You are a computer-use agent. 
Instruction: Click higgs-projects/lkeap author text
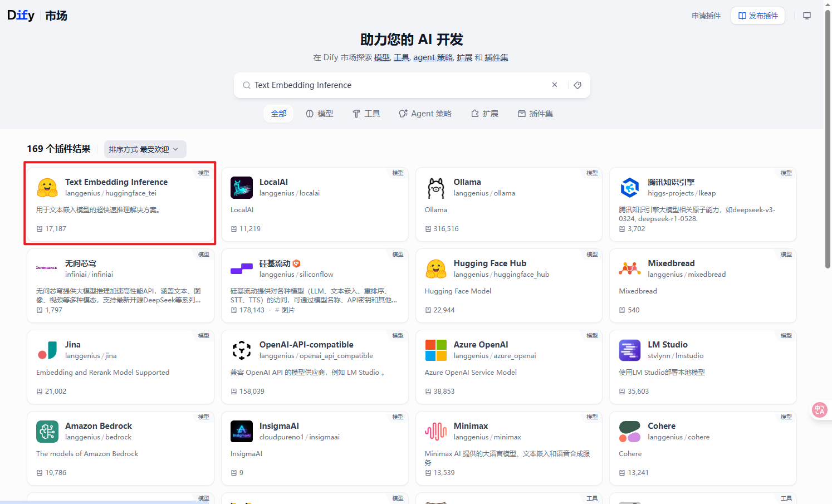click(682, 193)
